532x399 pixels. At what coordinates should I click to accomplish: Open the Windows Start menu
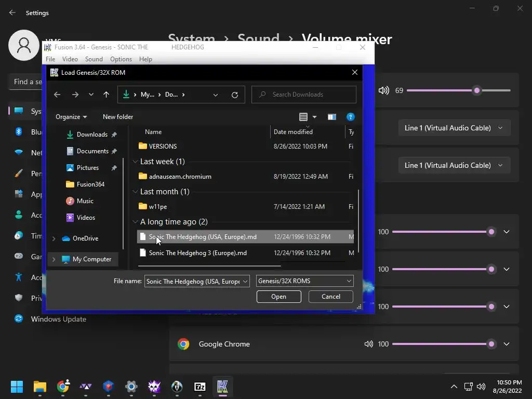tap(17, 387)
